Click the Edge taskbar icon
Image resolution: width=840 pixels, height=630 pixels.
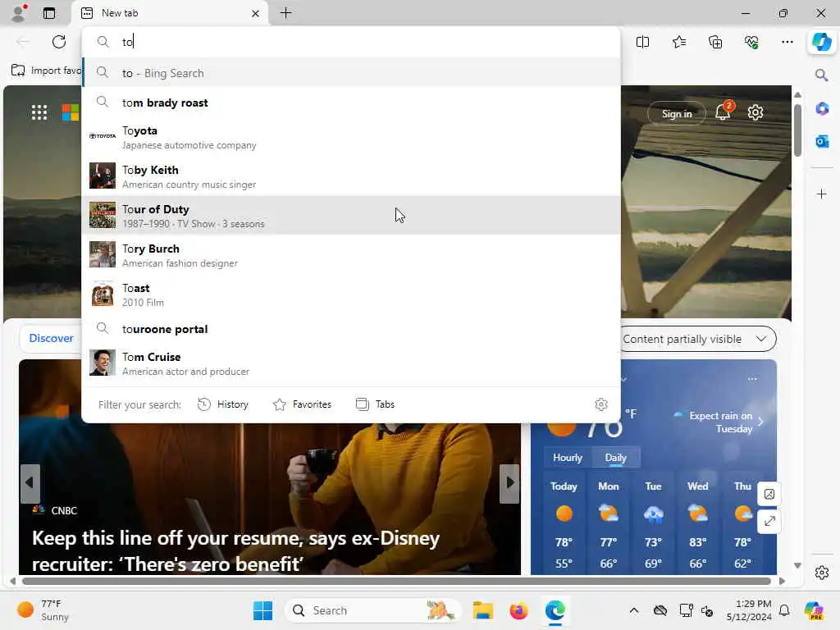pos(555,610)
